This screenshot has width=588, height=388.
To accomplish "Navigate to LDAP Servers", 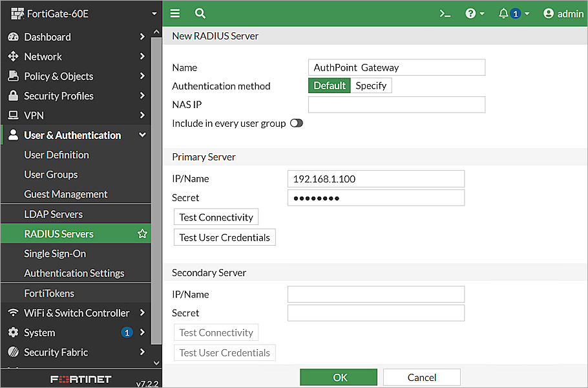I will click(54, 213).
